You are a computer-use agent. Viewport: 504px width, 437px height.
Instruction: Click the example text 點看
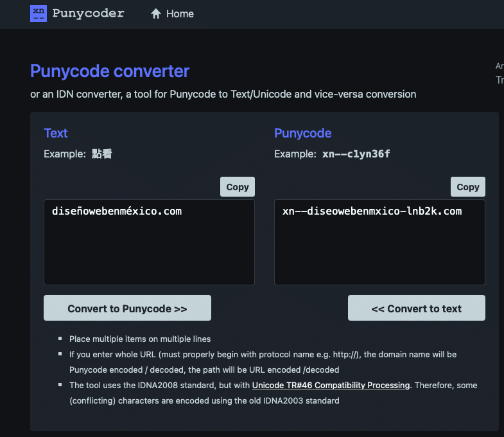[102, 154]
